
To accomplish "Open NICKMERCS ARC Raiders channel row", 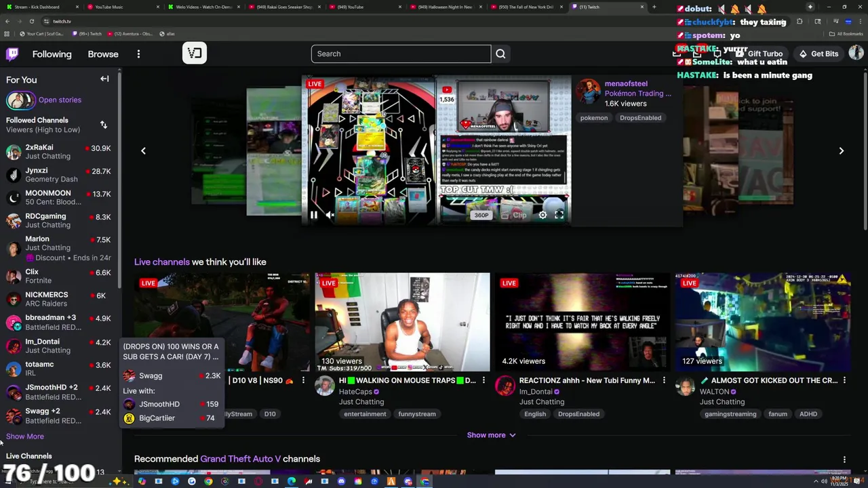I will click(x=59, y=299).
